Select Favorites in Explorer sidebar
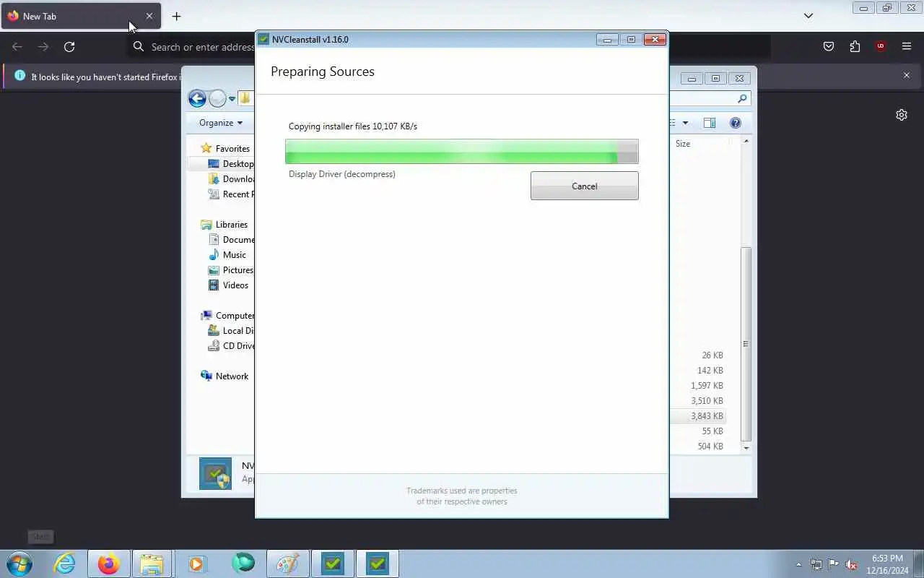The image size is (924, 578). point(225,148)
